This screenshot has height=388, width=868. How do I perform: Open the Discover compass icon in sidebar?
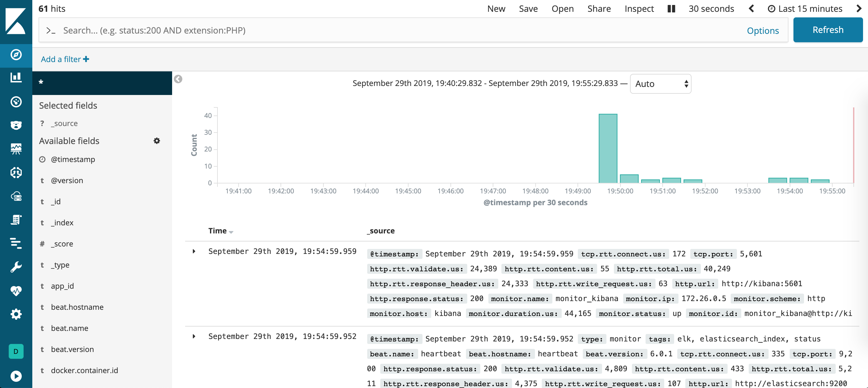click(16, 55)
